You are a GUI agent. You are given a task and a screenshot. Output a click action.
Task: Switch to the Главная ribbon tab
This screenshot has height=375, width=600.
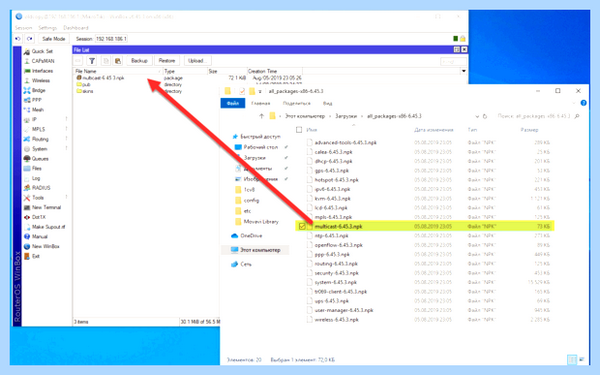pyautogui.click(x=261, y=103)
